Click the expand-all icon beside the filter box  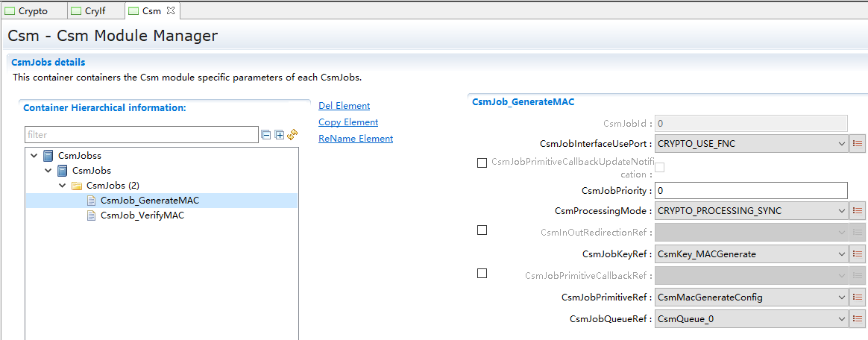click(x=280, y=135)
